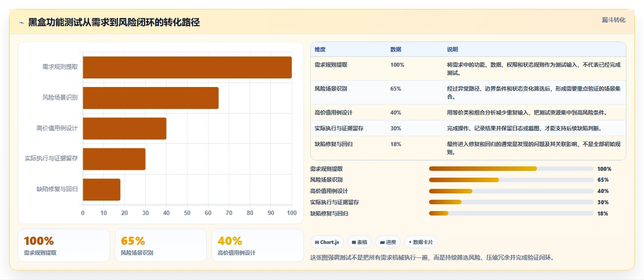Viewport: 644px width, 280px height.
Task: Click the 风险场景识别 bar in the chart
Action: [x=150, y=98]
